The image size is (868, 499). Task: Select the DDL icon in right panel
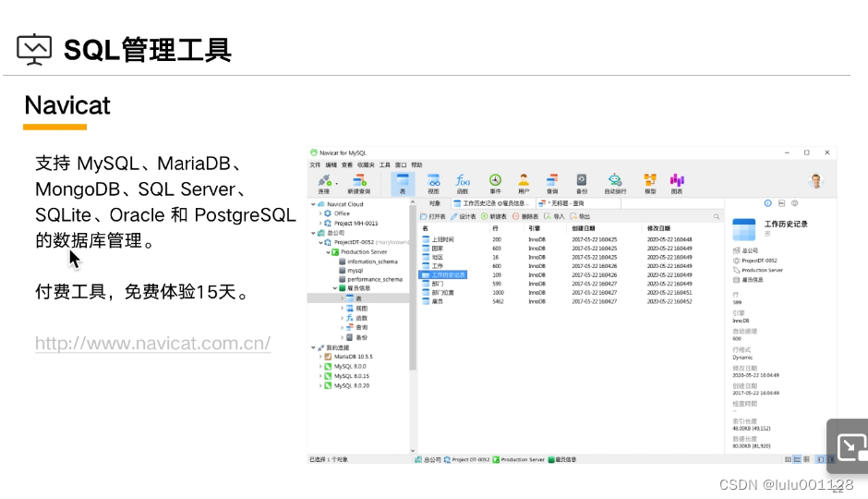click(x=781, y=203)
